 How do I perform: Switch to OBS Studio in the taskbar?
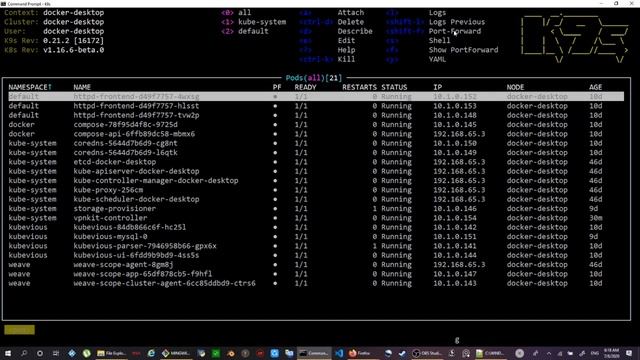pos(427,353)
